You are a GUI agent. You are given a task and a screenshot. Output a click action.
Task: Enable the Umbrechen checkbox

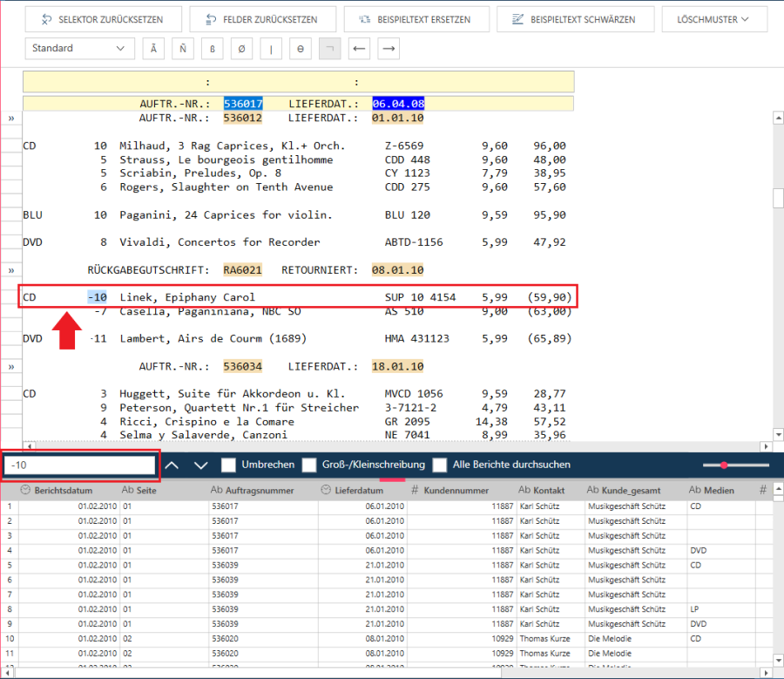(x=228, y=465)
